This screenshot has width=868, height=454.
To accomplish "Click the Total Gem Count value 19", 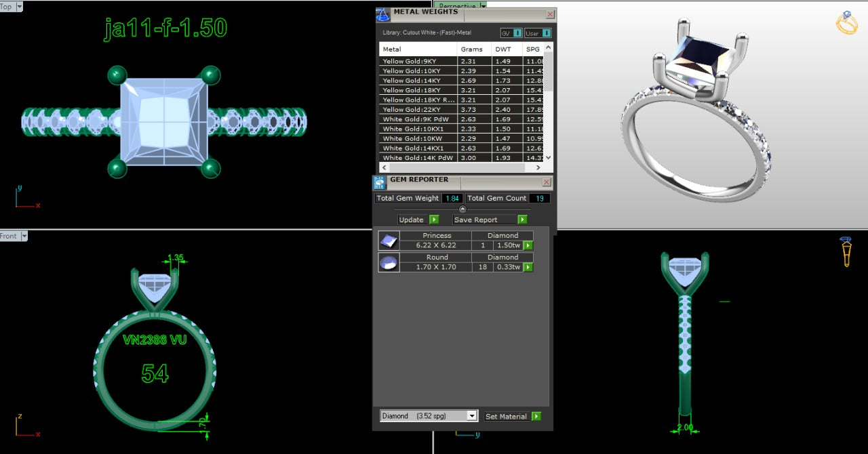I will [x=540, y=199].
